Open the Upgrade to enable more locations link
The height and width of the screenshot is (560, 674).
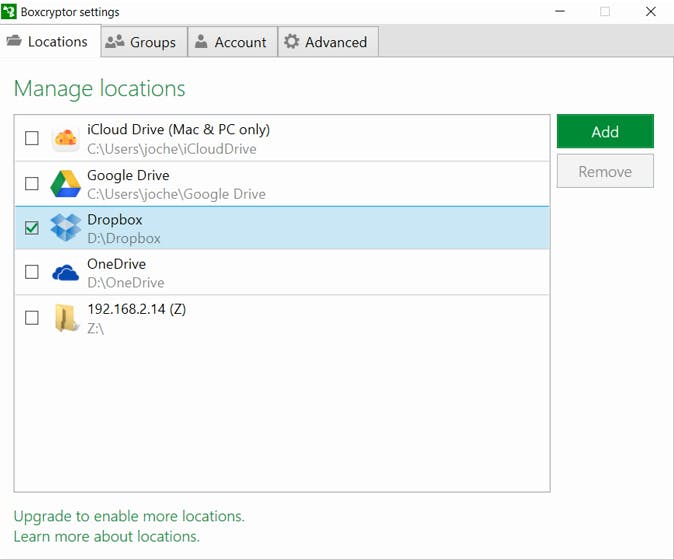[x=129, y=516]
